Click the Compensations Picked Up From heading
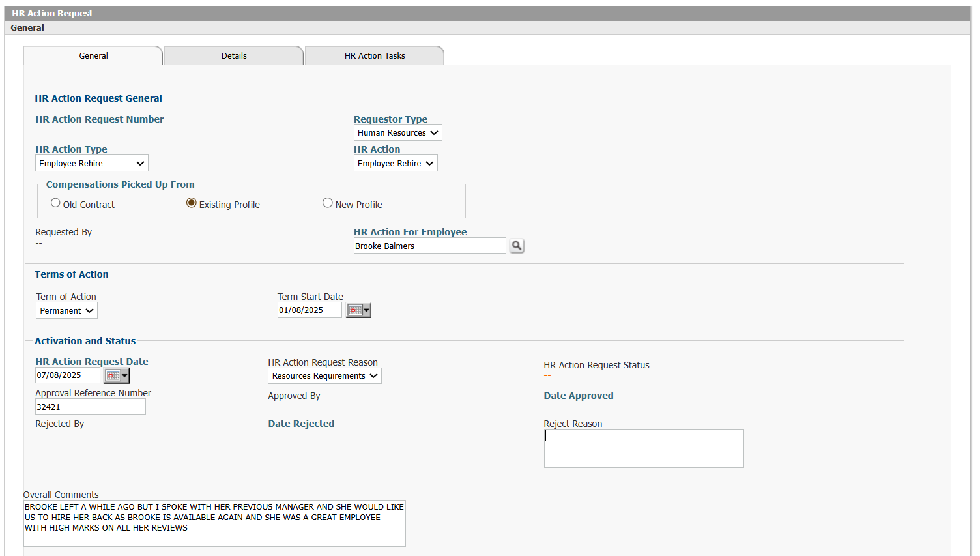The width and height of the screenshot is (980, 556). 120,184
